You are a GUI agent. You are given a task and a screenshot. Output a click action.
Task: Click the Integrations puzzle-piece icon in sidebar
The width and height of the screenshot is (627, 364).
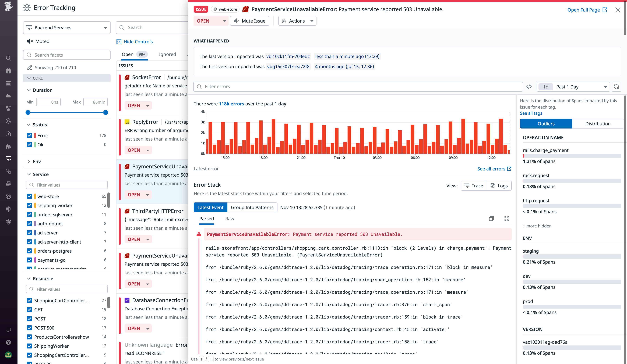pyautogui.click(x=8, y=146)
